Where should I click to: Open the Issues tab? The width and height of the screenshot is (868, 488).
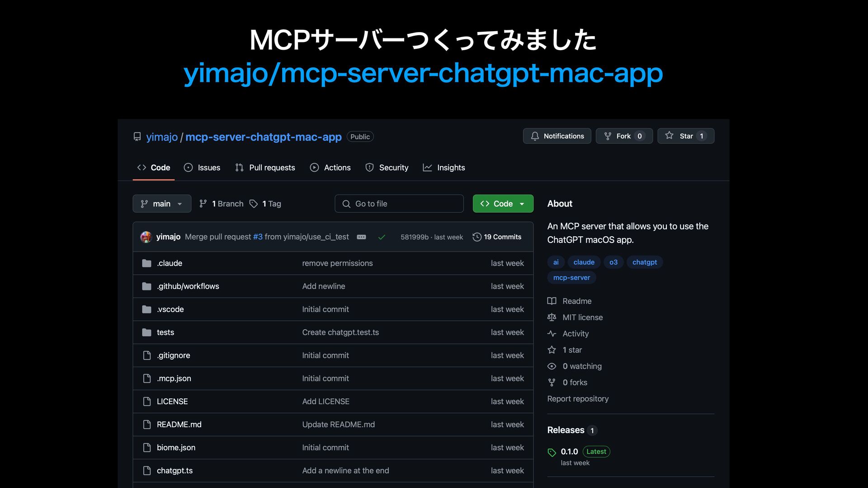pyautogui.click(x=202, y=168)
